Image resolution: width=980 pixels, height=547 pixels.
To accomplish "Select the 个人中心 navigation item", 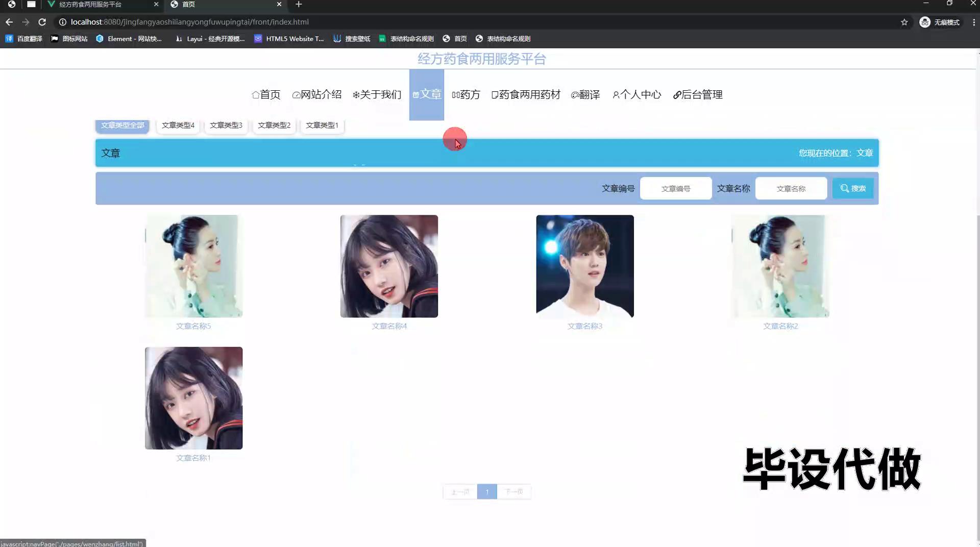I will click(x=636, y=94).
